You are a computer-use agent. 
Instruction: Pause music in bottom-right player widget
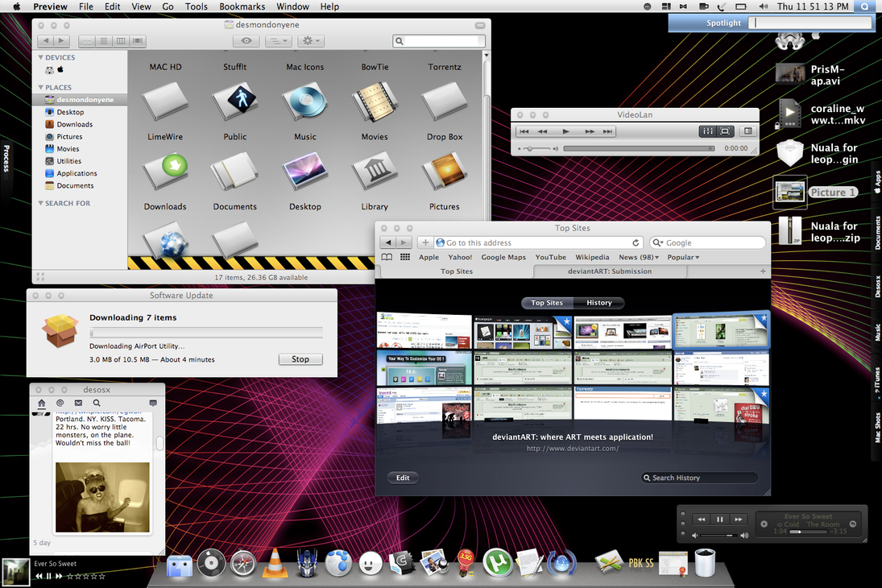pyautogui.click(x=719, y=520)
